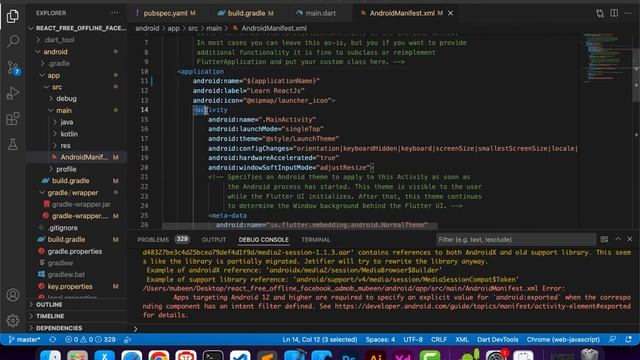Close the bottom panel
The height and width of the screenshot is (360, 640).
pyautogui.click(x=630, y=239)
